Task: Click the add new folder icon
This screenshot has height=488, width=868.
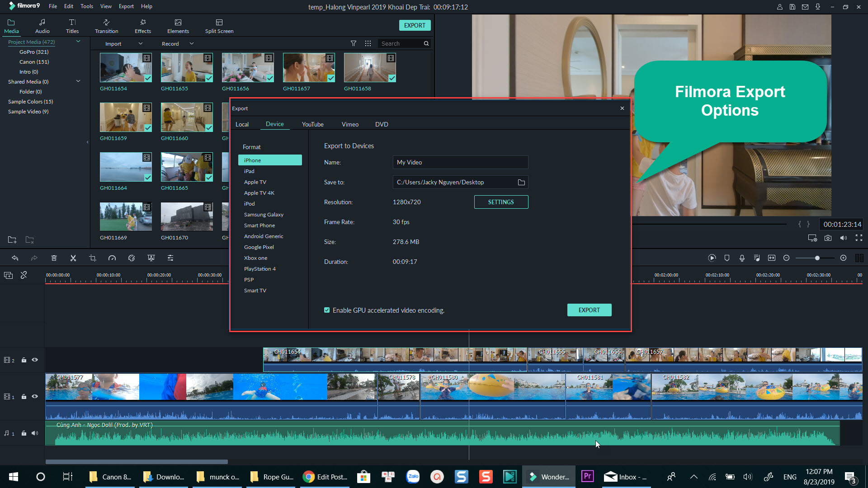Action: 12,240
